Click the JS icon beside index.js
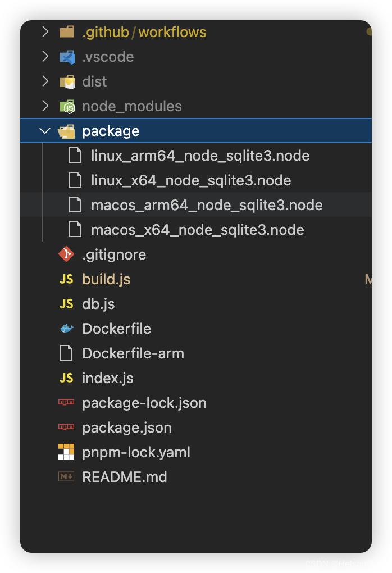This screenshot has width=392, height=573. click(66, 378)
